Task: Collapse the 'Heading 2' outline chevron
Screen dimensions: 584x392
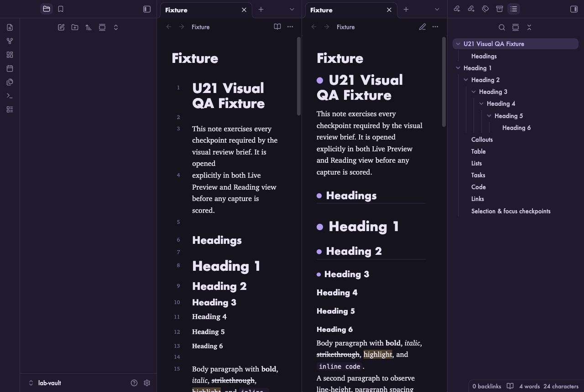Action: click(x=466, y=80)
